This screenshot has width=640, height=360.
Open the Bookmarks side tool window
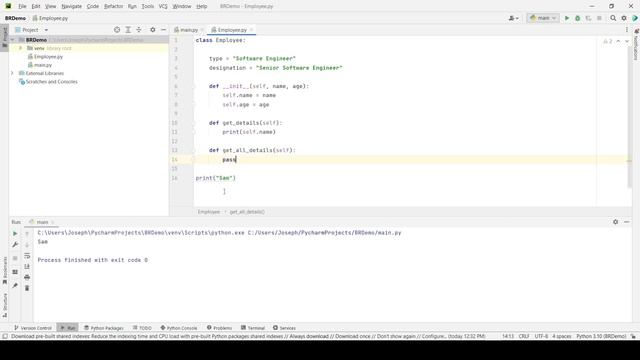coord(5,270)
